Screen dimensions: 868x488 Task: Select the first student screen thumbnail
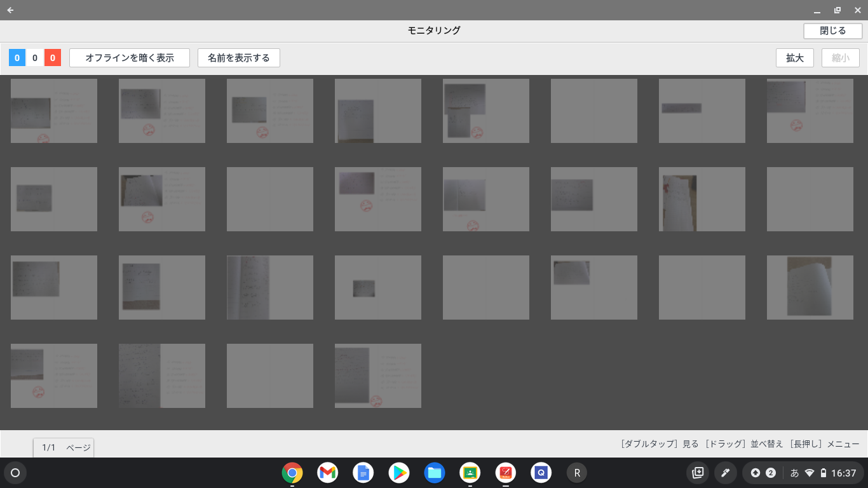54,111
